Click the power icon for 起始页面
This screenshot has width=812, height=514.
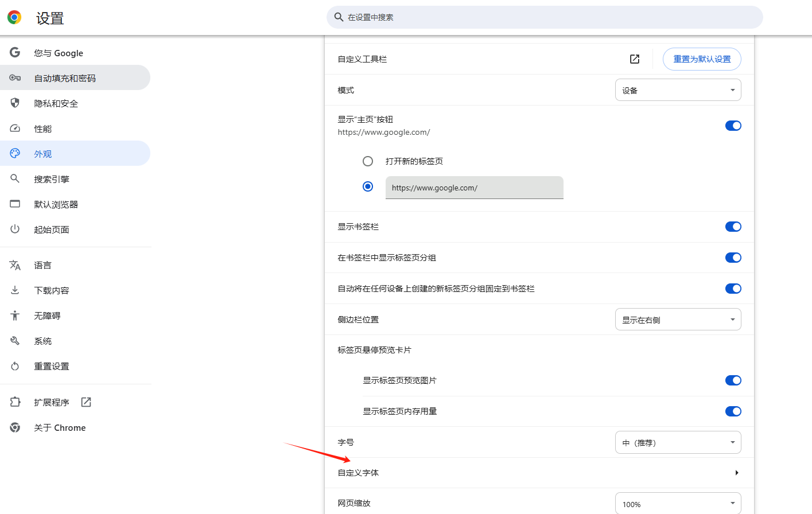point(15,229)
